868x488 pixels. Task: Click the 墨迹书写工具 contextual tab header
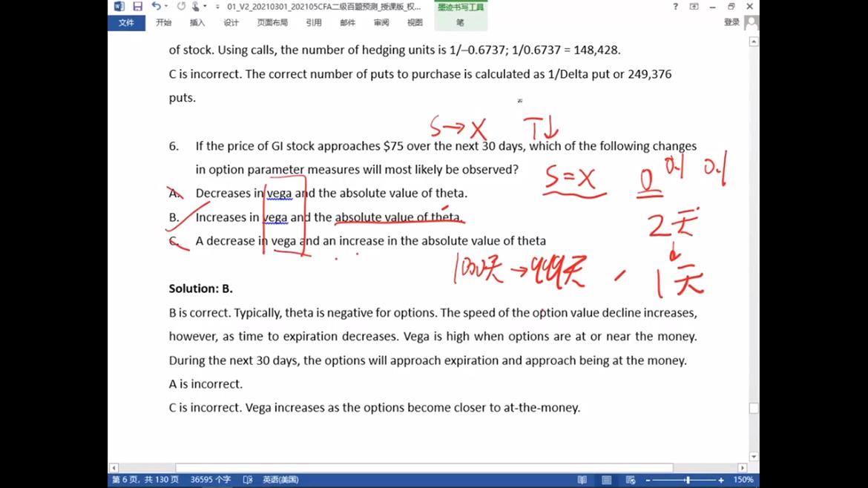coord(461,7)
